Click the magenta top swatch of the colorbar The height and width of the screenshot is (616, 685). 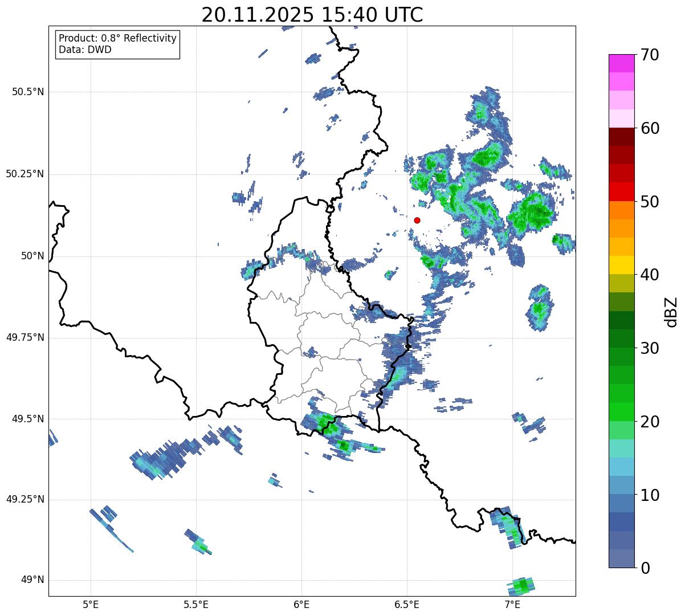[622, 64]
